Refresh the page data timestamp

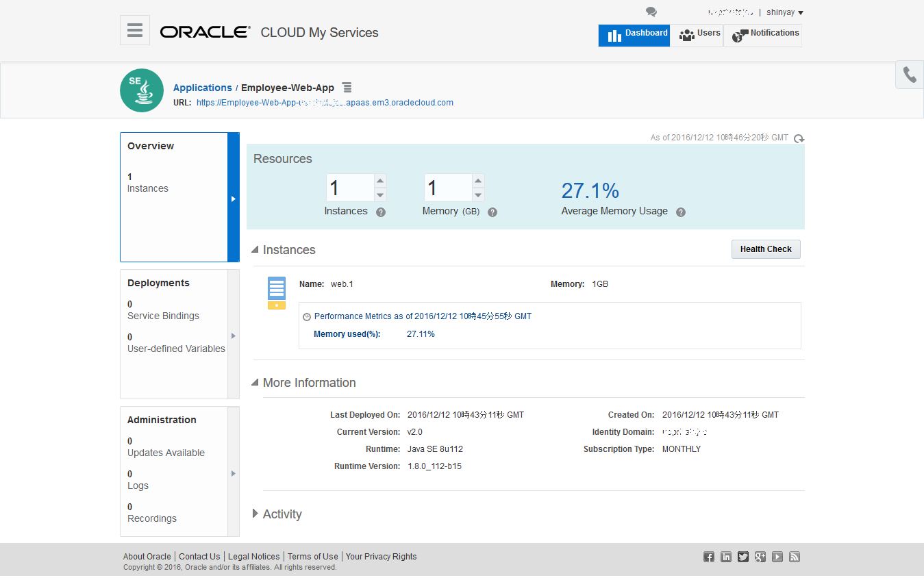799,138
